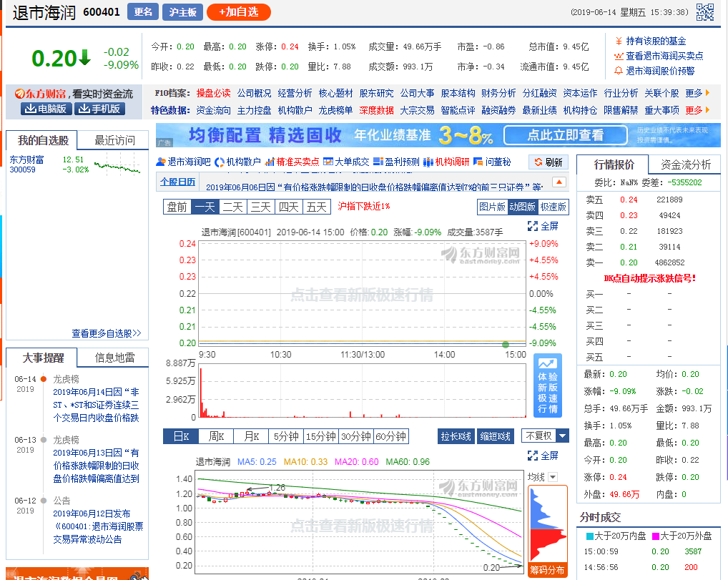The height and width of the screenshot is (580, 728).
Task: Switch chart to 动图版 mode
Action: 523,207
